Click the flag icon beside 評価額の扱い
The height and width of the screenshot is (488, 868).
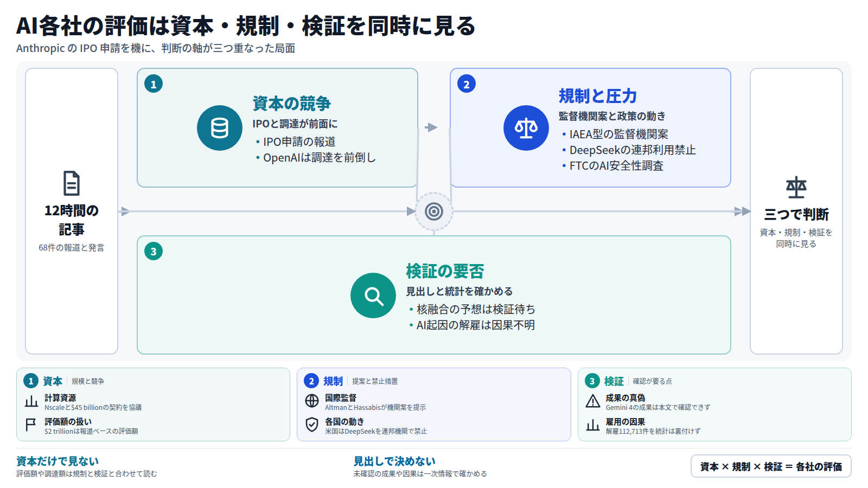click(x=31, y=425)
